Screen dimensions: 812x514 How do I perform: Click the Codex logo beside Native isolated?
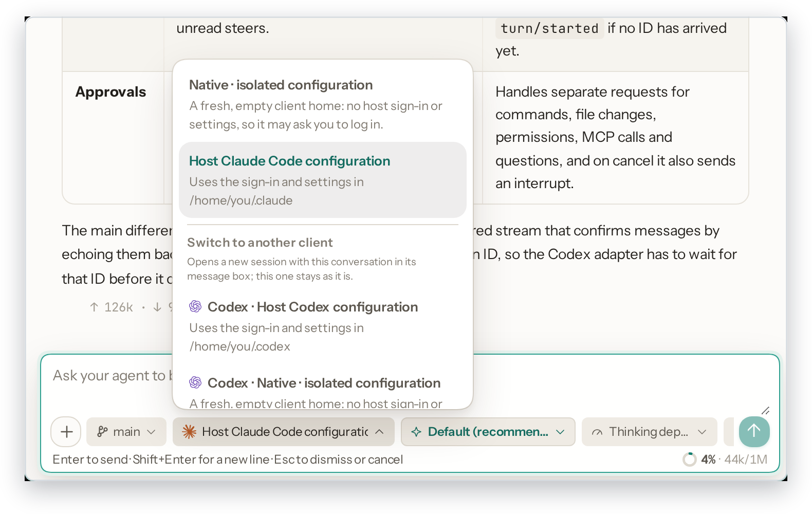195,382
